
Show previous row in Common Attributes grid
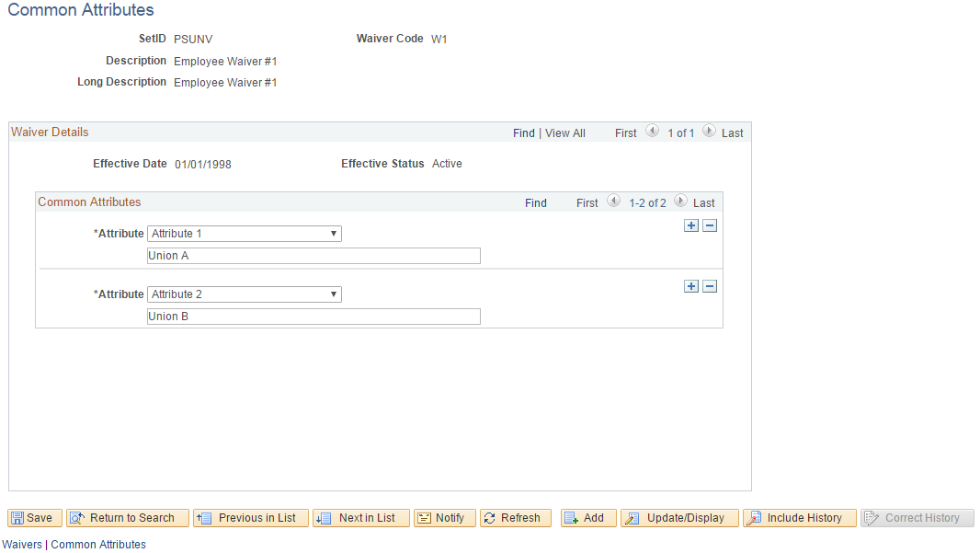[614, 201]
